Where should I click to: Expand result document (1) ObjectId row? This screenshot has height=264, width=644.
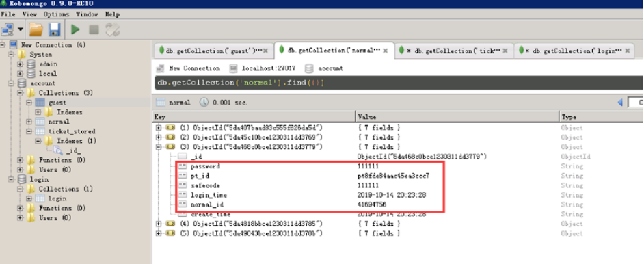pos(159,127)
